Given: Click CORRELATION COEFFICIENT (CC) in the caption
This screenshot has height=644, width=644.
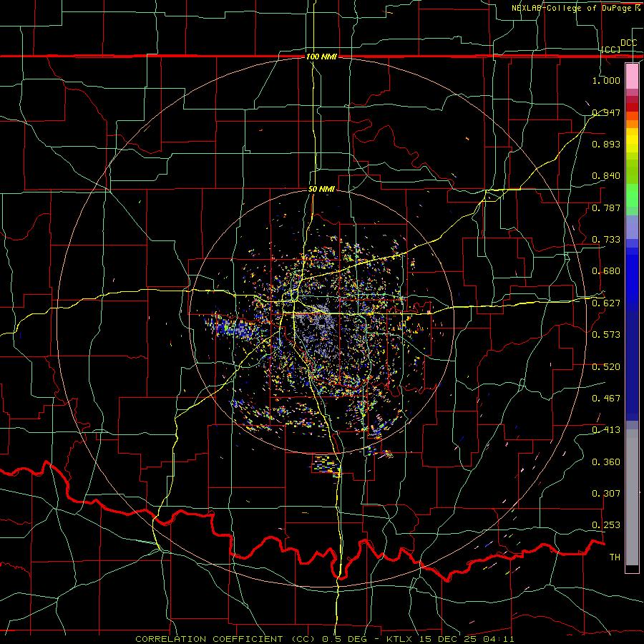Looking at the screenshot, I should 225,639.
